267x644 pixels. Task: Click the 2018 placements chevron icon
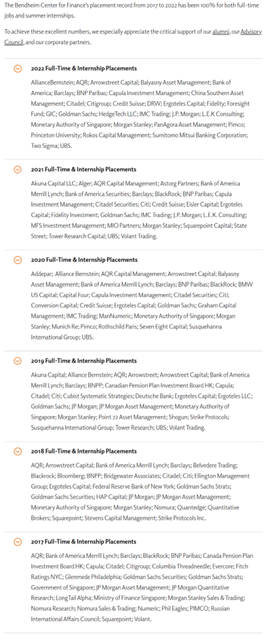[x=18, y=451]
